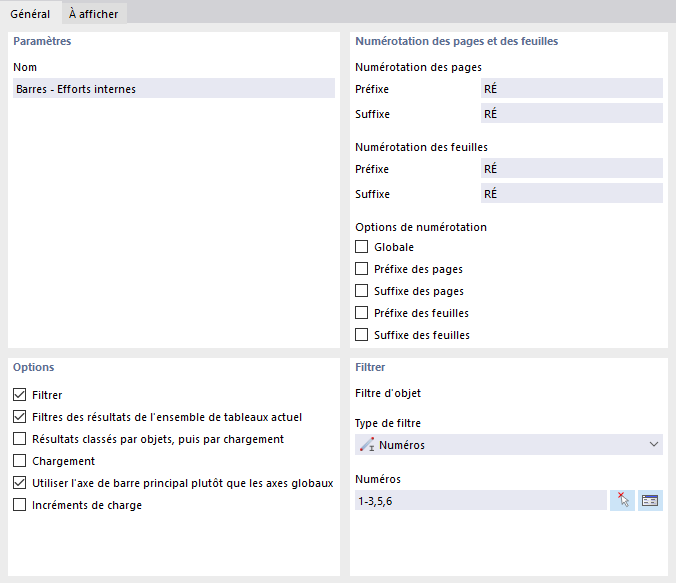Click the Numéros field containing 1-3,5,6
Screen dimensions: 676x583
tap(480, 501)
